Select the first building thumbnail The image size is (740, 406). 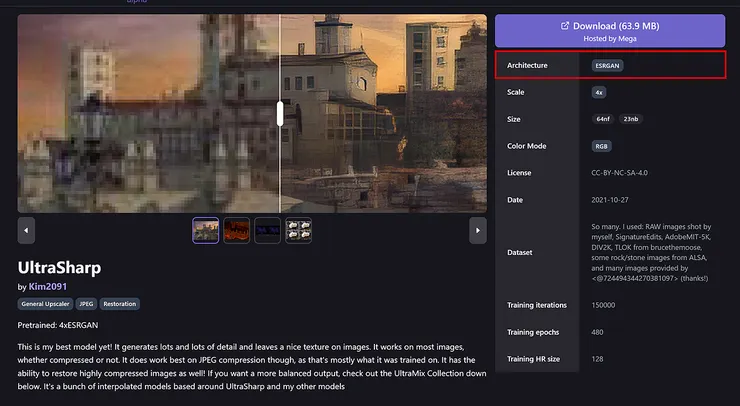point(205,230)
